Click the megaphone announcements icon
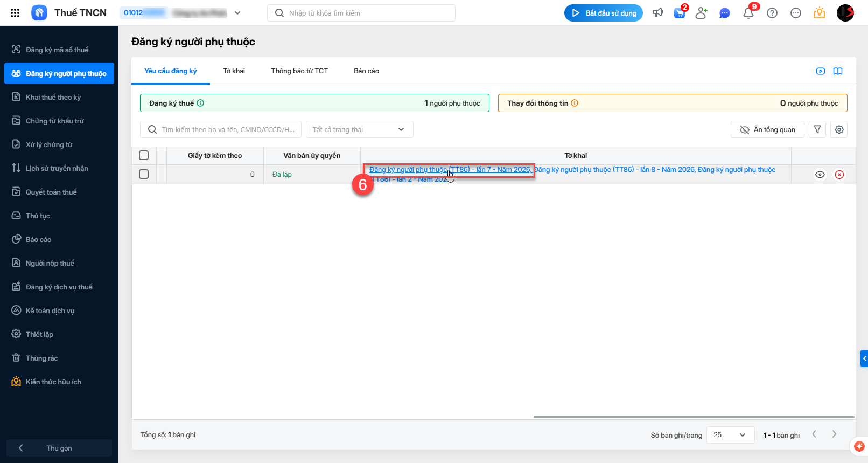 (x=658, y=13)
